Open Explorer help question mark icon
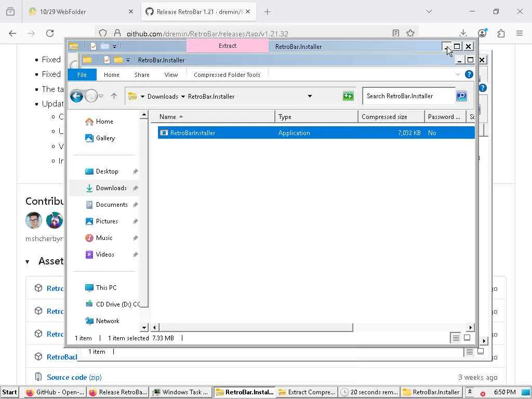Viewport: 532px width, 399px height. pos(469,74)
